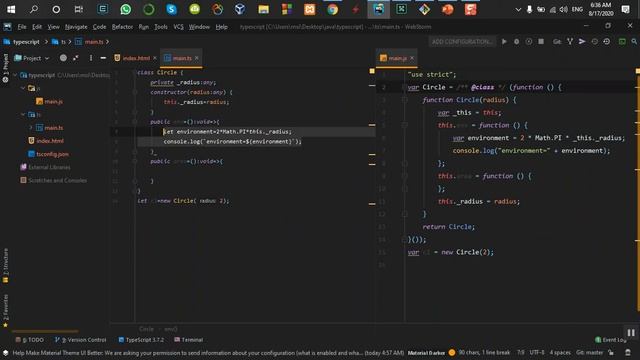Click the trash memory icon in status bar
This screenshot has width=640, height=360.
point(628,352)
